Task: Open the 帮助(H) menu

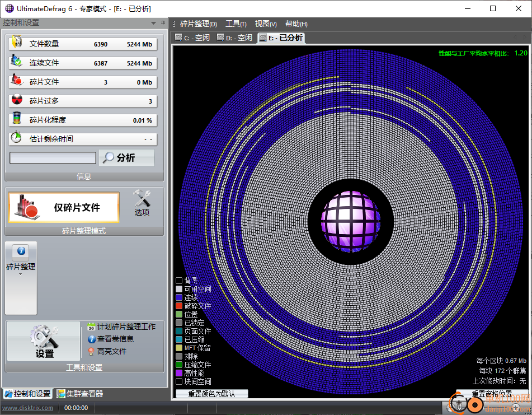Action: 296,24
